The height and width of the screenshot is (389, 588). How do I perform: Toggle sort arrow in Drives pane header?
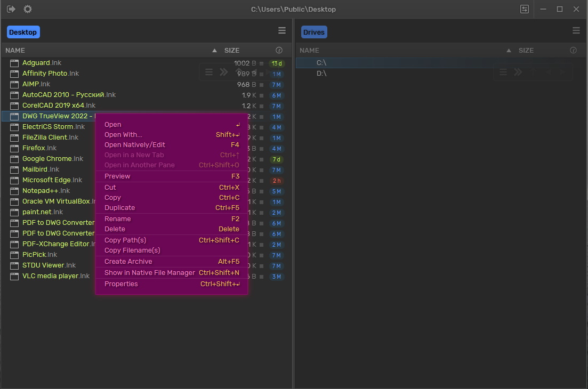509,51
